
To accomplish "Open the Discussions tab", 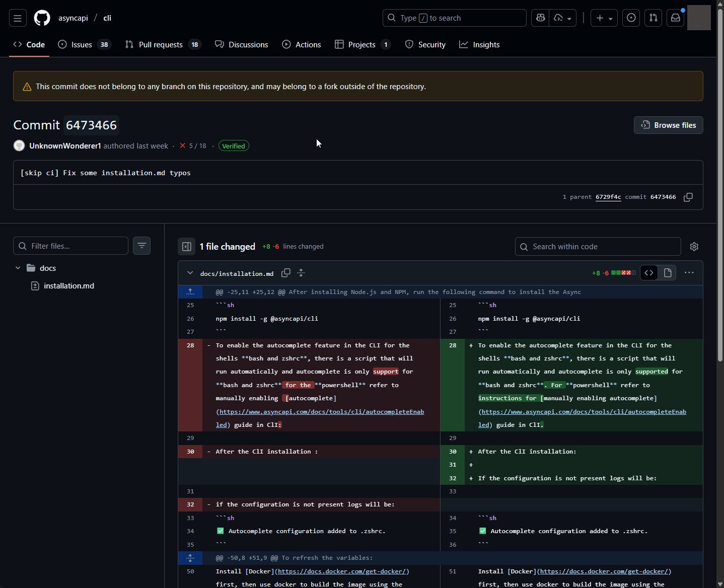I will click(x=242, y=45).
